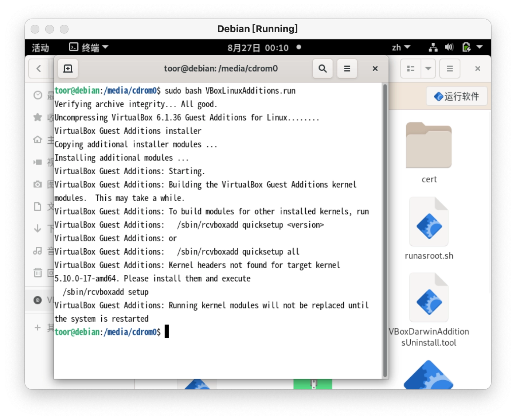Click the Debian [Running] window title

point(258,29)
